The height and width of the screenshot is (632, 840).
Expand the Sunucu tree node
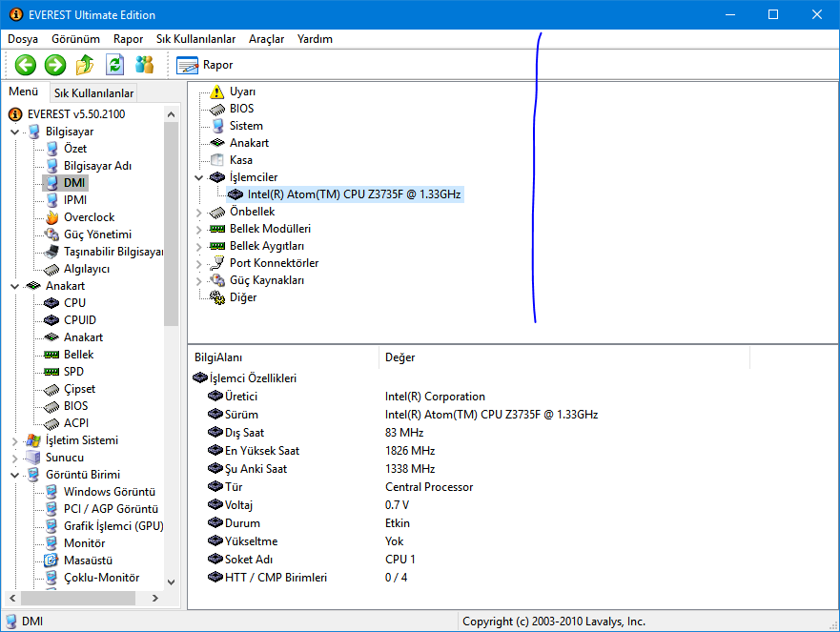[15, 458]
